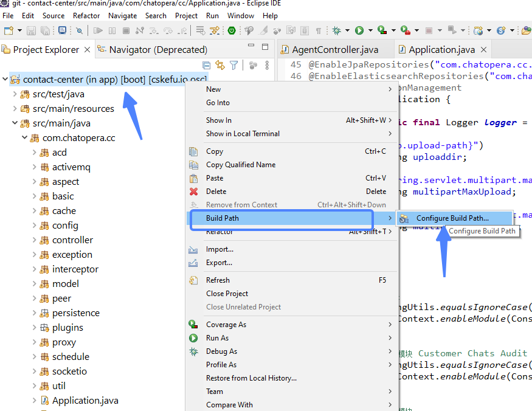Open the Project menu
This screenshot has width=532, height=411.
pyautogui.click(x=186, y=16)
